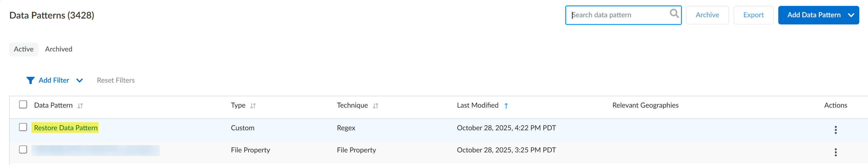The height and width of the screenshot is (165, 868).
Task: Sort by Technique column arrows
Action: coord(375,106)
